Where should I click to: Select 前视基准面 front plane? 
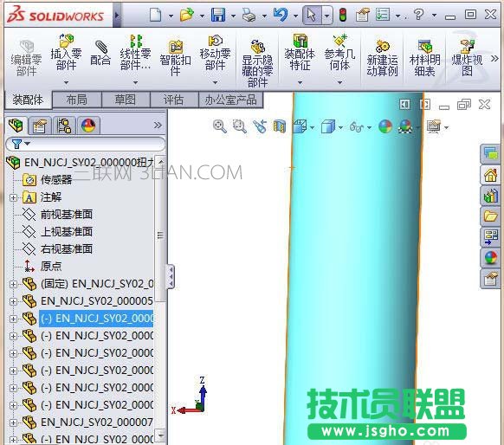66,215
